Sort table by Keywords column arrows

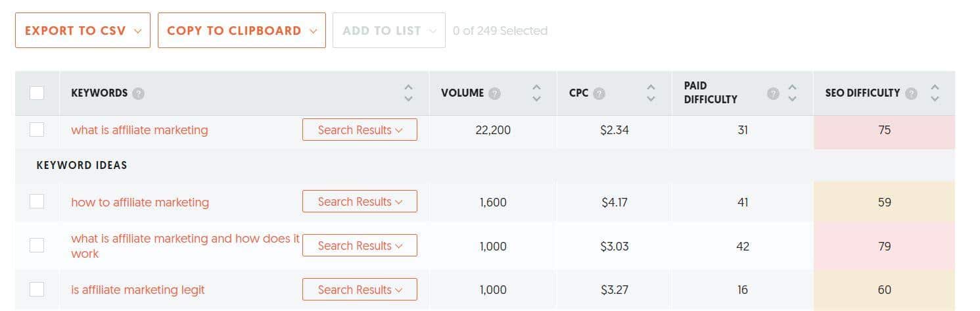coord(408,93)
